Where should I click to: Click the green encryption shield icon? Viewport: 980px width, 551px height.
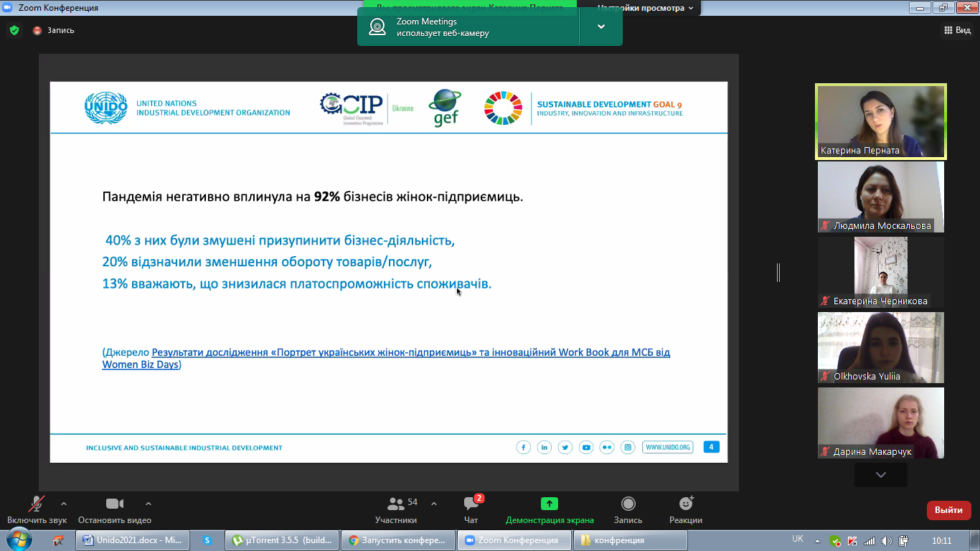(x=14, y=30)
